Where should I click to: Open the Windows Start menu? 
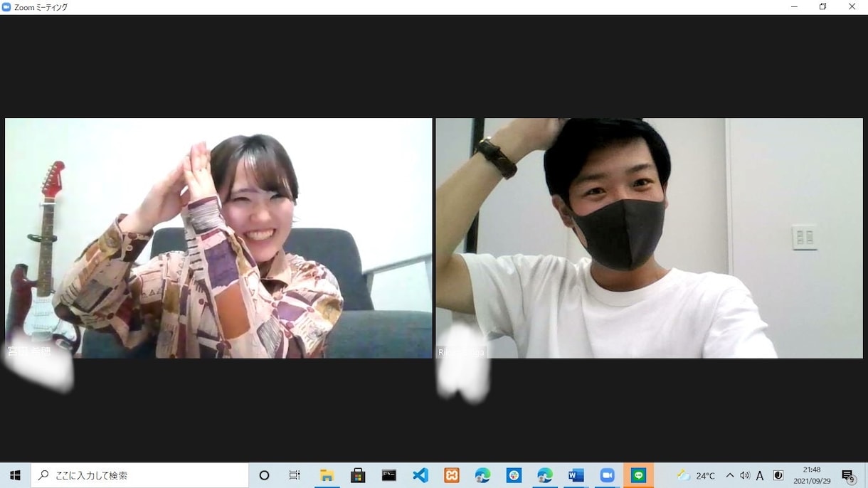point(15,475)
